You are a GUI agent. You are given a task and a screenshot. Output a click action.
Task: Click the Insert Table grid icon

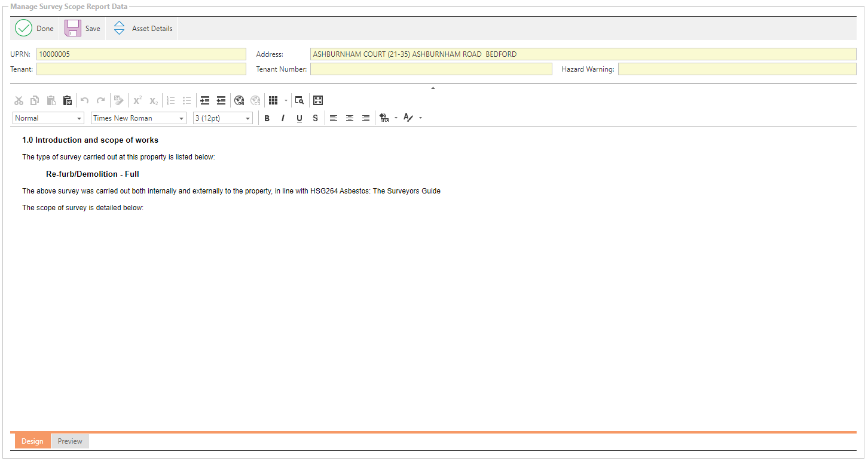point(273,100)
